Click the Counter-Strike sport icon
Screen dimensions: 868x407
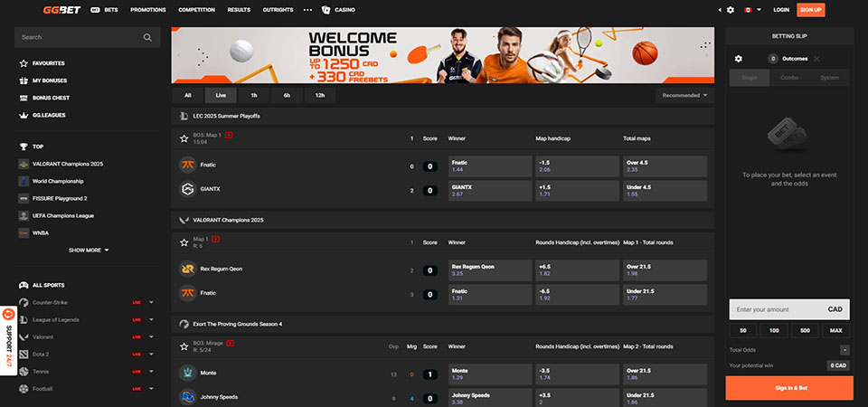(x=24, y=302)
